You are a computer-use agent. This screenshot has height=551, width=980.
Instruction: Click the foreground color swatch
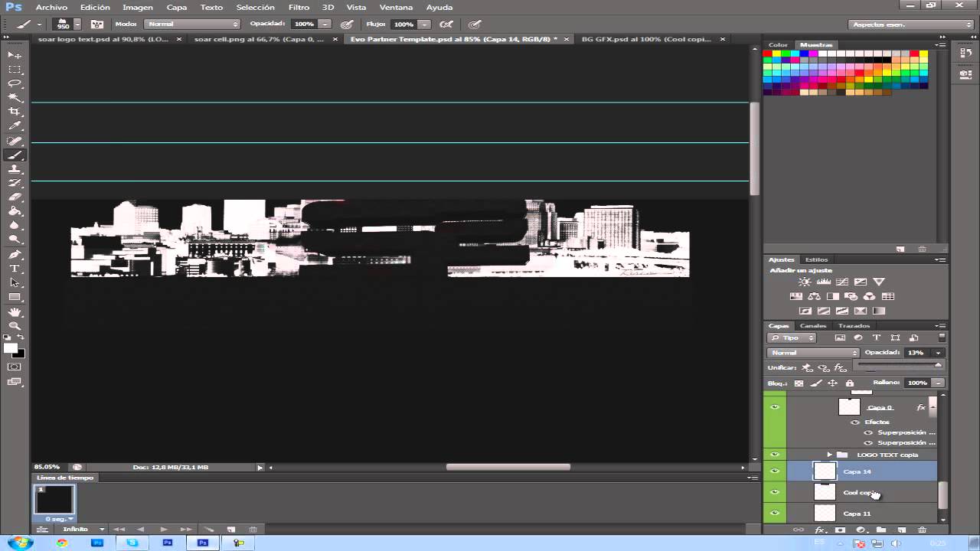[x=11, y=348]
